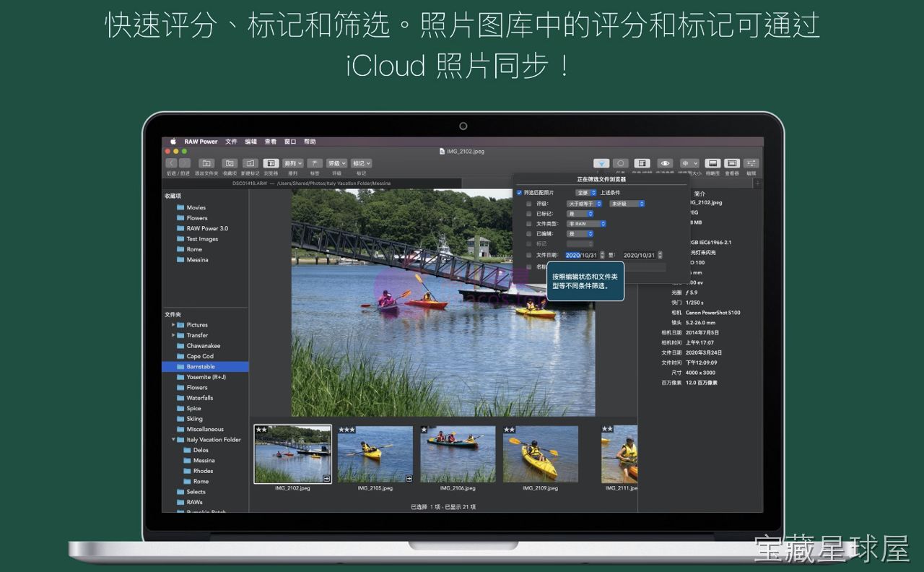Toggle the 浏览器 (browser) view icon
The image size is (924, 572).
tap(271, 163)
